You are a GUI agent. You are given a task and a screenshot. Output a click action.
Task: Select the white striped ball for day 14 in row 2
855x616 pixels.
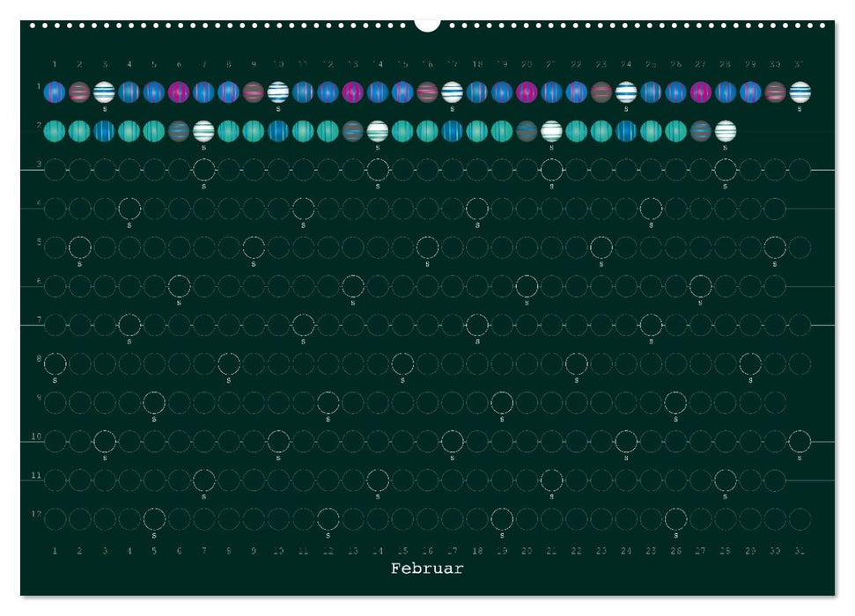click(x=378, y=131)
